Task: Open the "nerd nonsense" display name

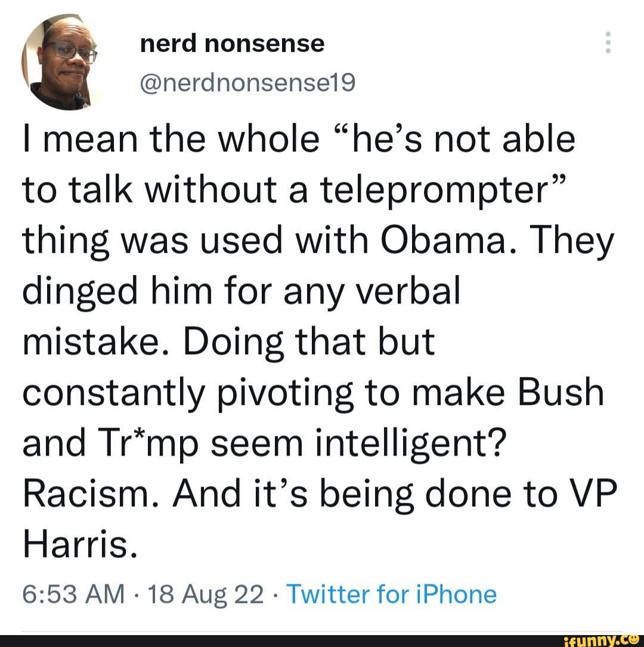Action: [x=232, y=43]
